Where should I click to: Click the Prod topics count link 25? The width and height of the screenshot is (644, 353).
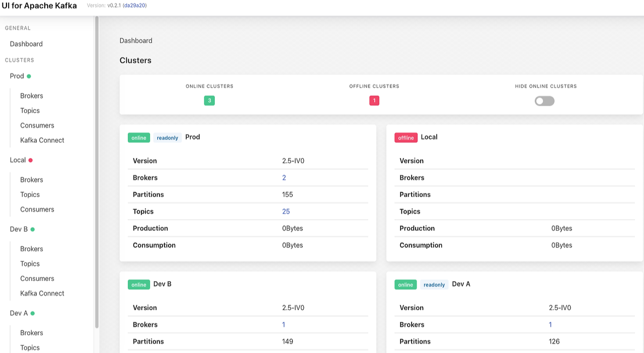coord(286,211)
